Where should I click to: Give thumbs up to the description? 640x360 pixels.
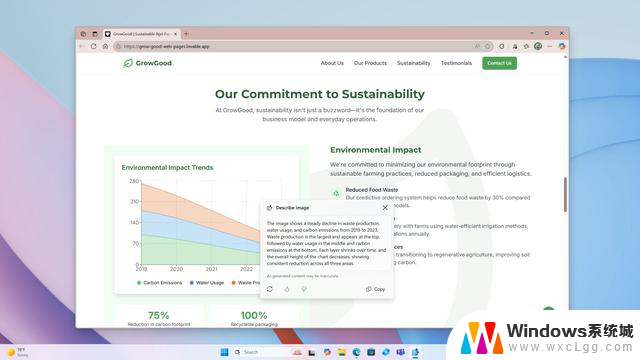287,289
